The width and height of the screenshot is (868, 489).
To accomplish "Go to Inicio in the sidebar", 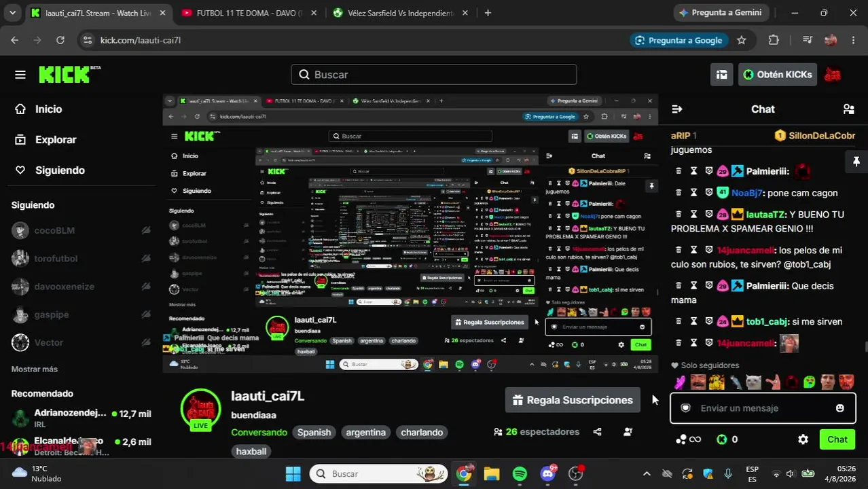I will coord(39,109).
